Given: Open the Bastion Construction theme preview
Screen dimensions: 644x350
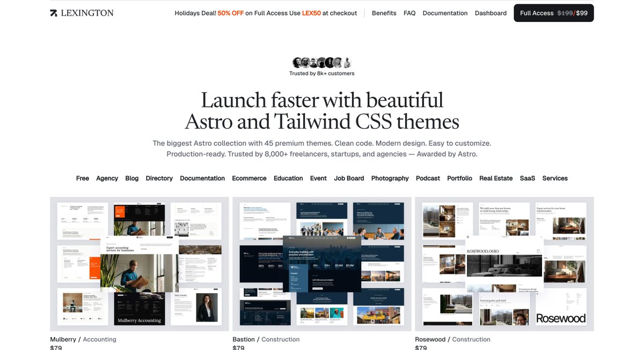Looking at the screenshot, I should pos(322,264).
